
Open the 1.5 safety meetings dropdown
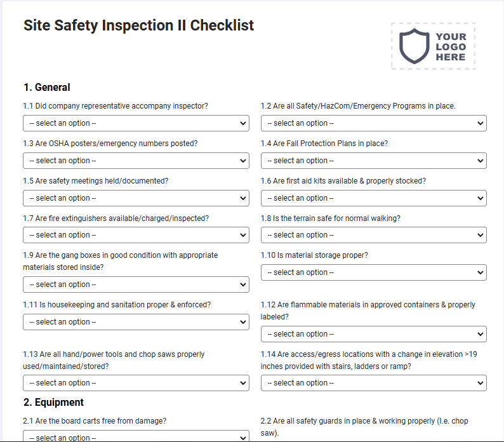click(136, 198)
